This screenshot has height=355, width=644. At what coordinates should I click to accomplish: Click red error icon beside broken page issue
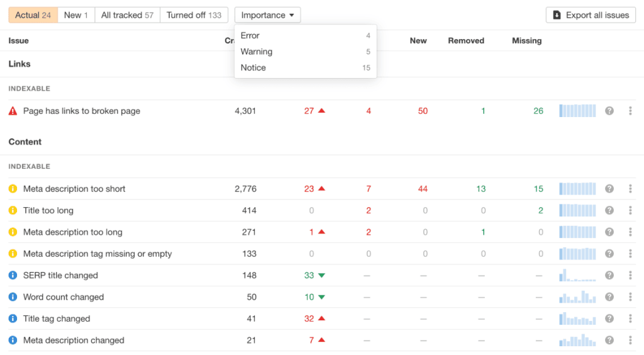pos(13,111)
